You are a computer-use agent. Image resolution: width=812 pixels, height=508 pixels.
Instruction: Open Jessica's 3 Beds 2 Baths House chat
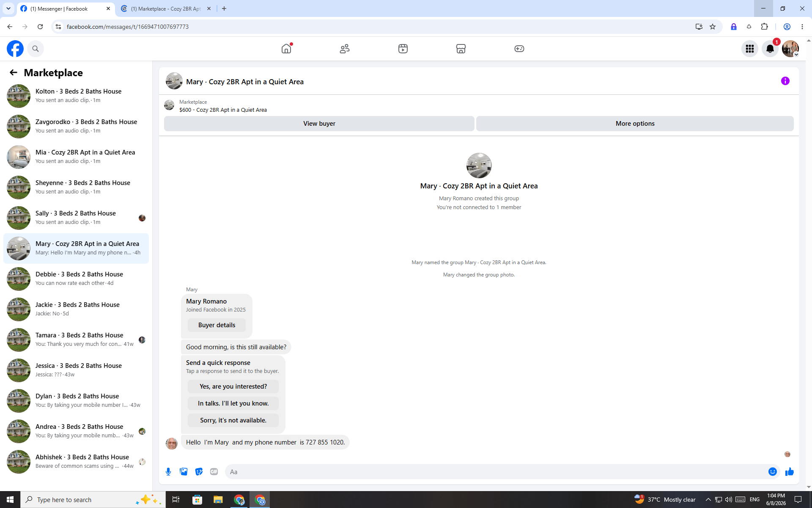pyautogui.click(x=76, y=370)
